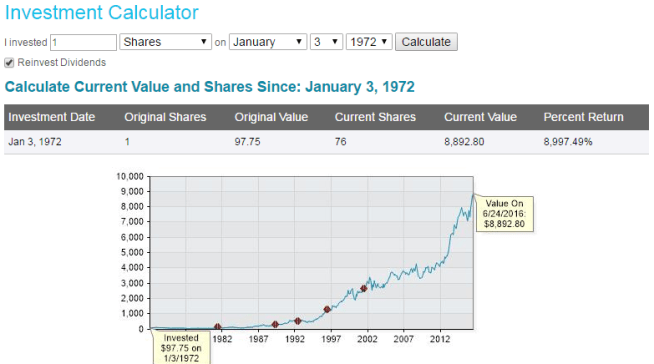Select the Jan 3, 1972 table cell
Screen dimensions: 654x364
(x=35, y=142)
